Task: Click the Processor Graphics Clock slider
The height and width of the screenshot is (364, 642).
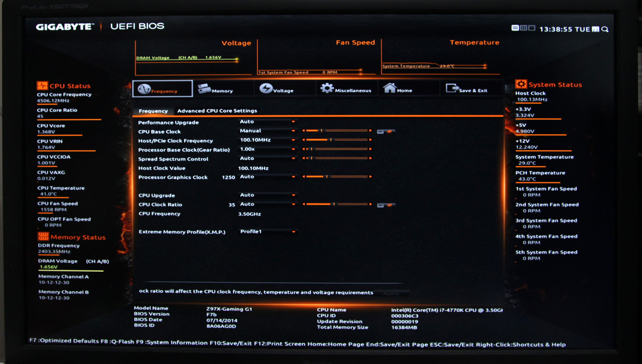Action: tap(337, 177)
